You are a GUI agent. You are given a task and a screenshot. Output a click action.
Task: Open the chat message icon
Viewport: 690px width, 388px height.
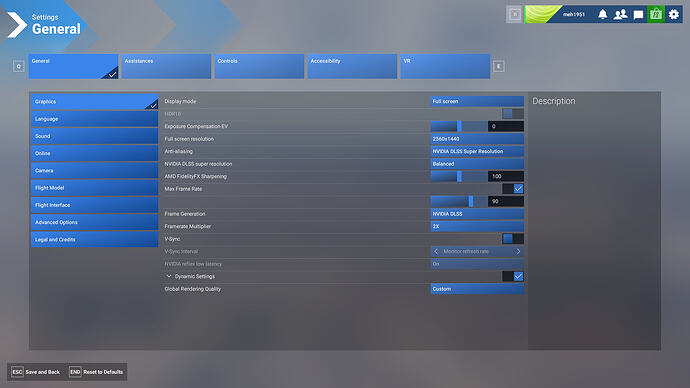tap(638, 15)
